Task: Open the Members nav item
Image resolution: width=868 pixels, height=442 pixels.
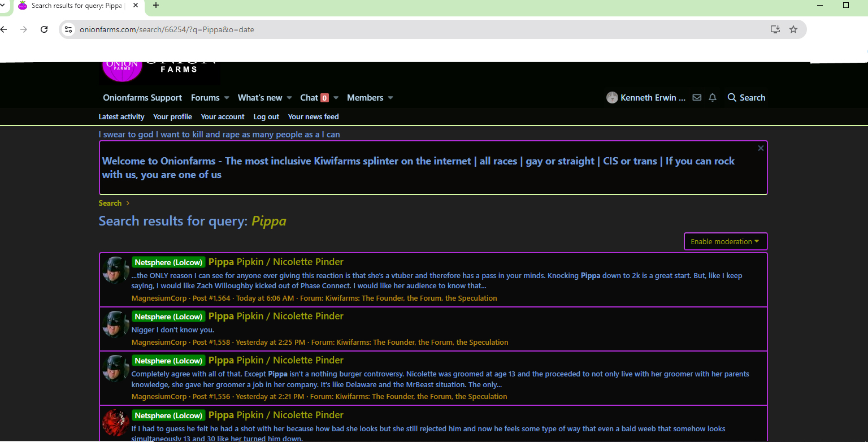Action: click(x=365, y=98)
